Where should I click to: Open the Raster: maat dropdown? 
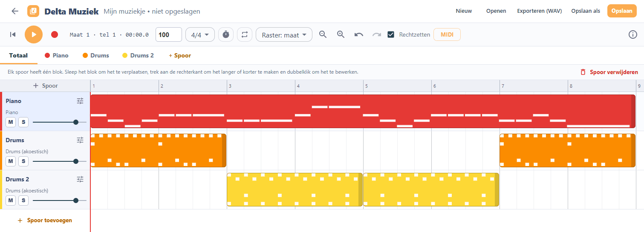point(284,34)
